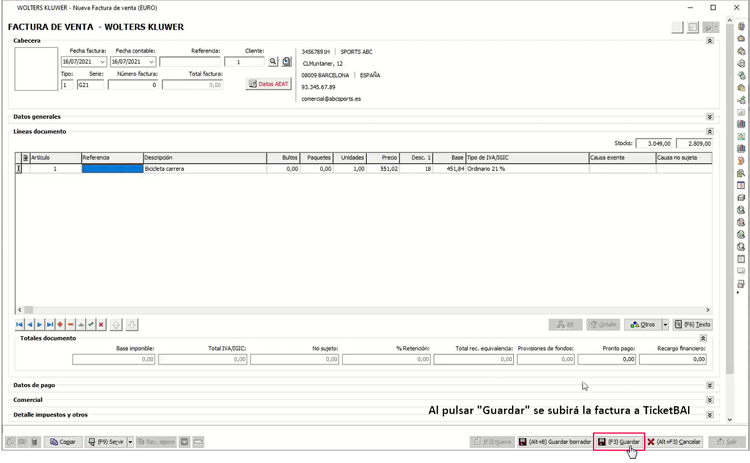Open Fecha contable date dropdown
Image resolution: width=750 pixels, height=463 pixels.
pyautogui.click(x=151, y=62)
